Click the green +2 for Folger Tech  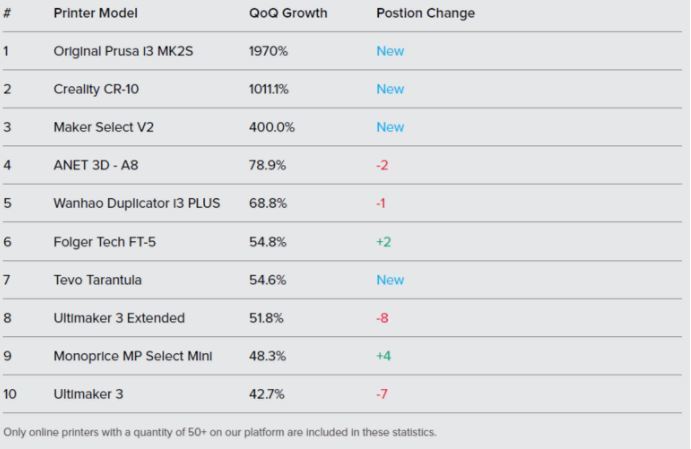pyautogui.click(x=383, y=242)
